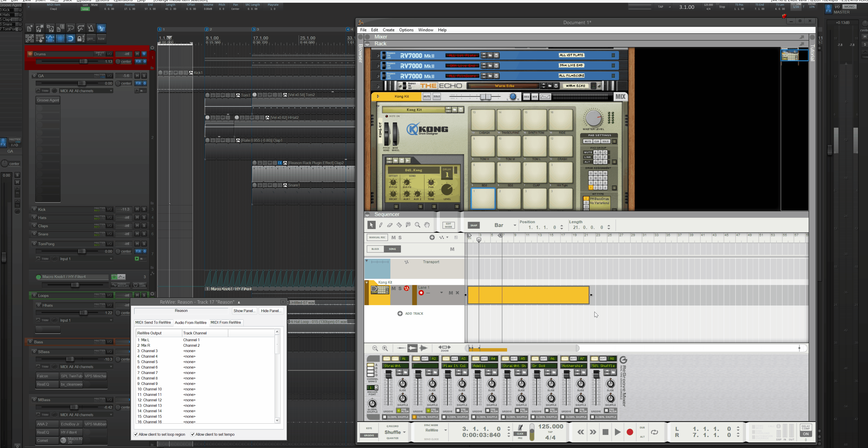Screen dimensions: 868x448
Task: Solo the Kick track in REAPER
Action: click(144, 209)
